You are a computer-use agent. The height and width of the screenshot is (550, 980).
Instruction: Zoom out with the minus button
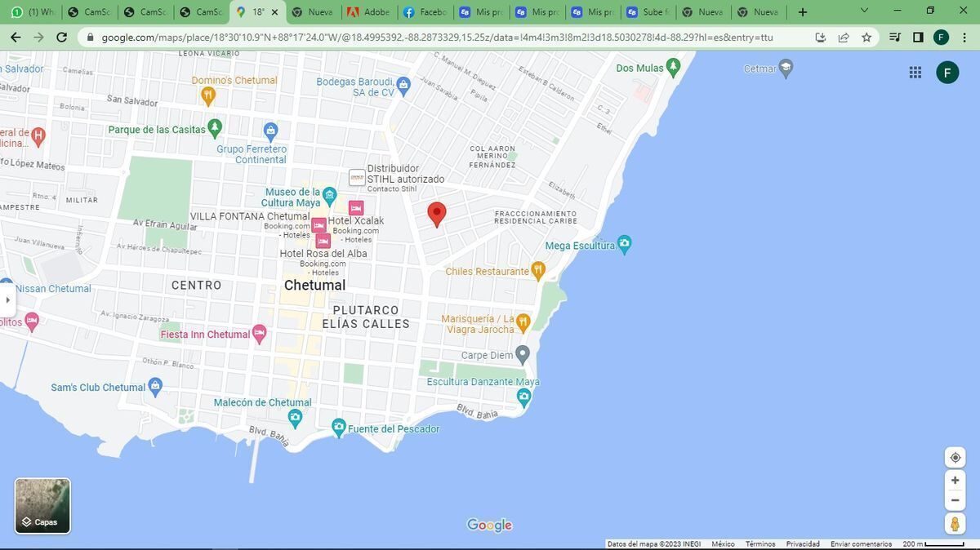[955, 500]
